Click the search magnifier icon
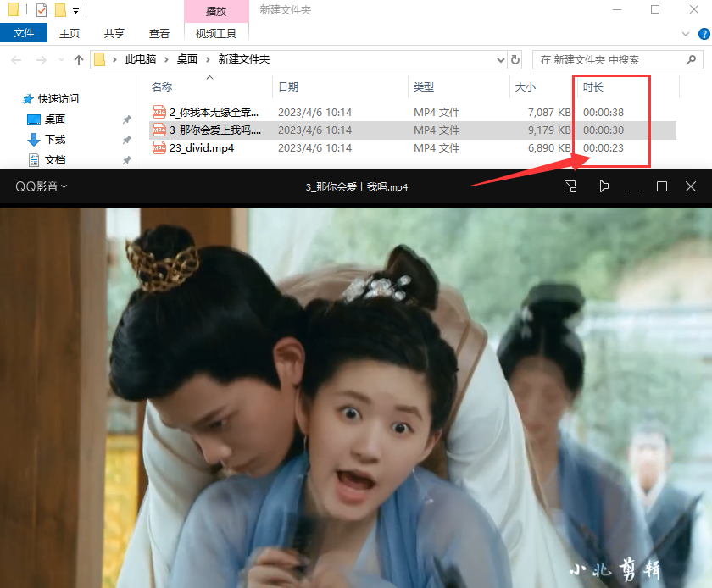This screenshot has width=712, height=588. point(691,59)
